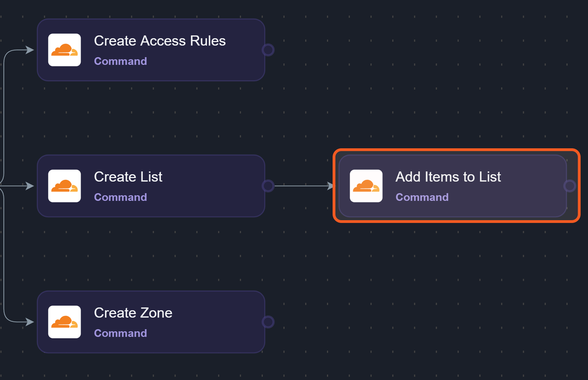
Task: Select the Create List node title
Action: click(128, 177)
